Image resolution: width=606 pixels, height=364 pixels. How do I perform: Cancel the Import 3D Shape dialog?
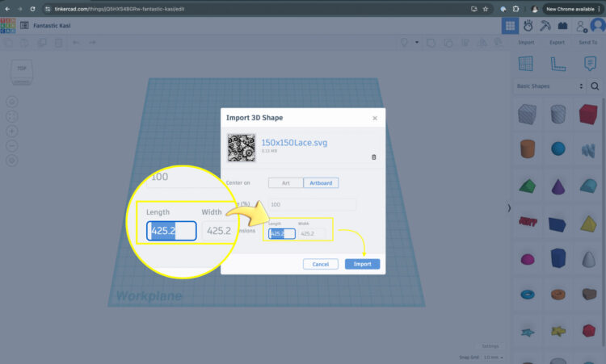[x=320, y=264]
